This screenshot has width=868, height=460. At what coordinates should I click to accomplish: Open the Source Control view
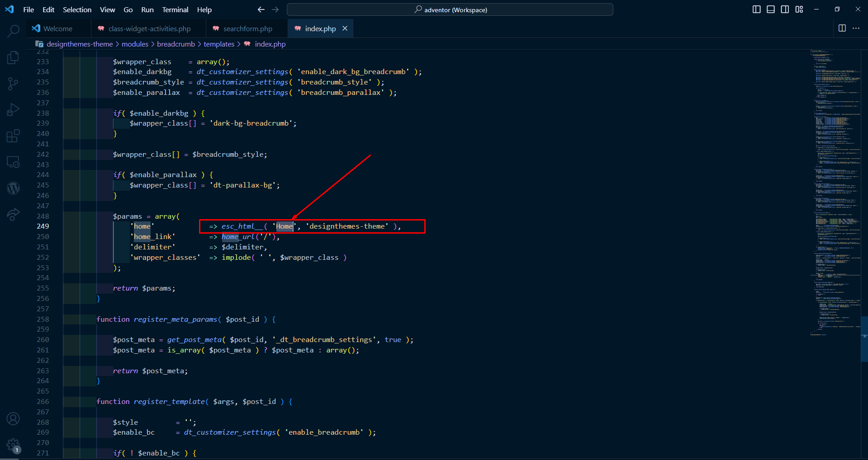pos(13,84)
